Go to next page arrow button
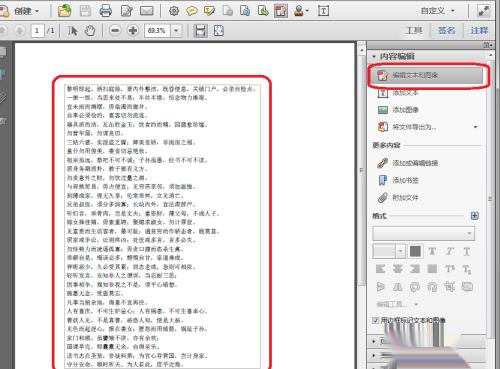Screen dimensions: 500x369 click(x=19, y=31)
